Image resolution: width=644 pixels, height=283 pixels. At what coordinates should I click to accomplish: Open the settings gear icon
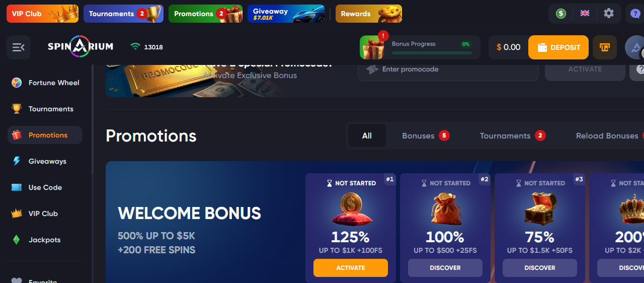click(609, 14)
